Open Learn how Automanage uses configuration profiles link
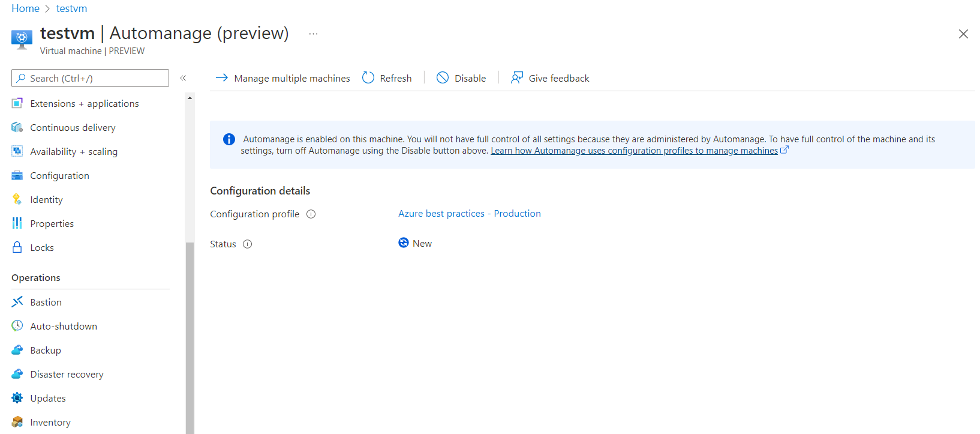 635,151
